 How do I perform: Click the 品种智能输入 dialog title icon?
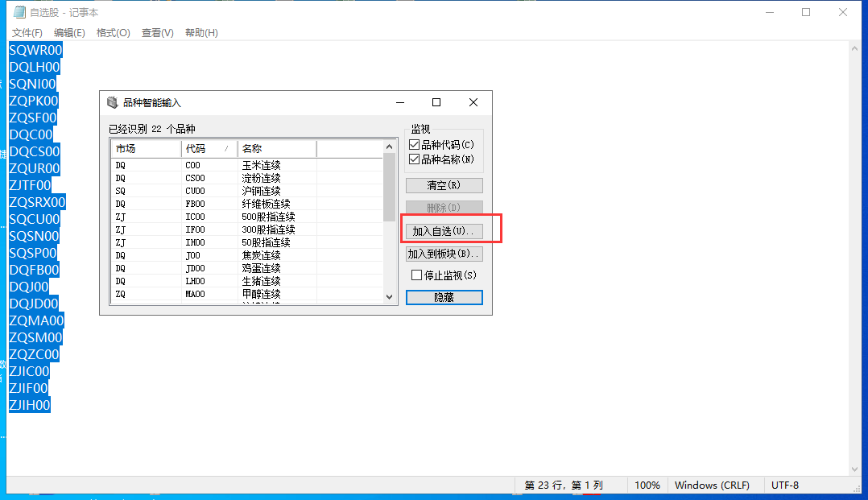(x=113, y=102)
